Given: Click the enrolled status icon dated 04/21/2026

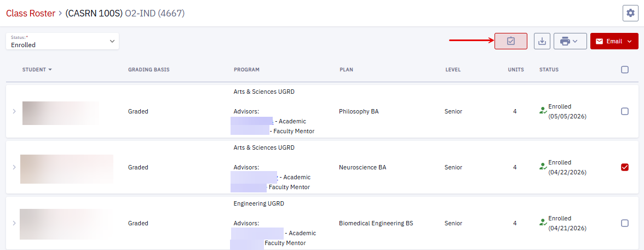Looking at the screenshot, I should pos(543,223).
